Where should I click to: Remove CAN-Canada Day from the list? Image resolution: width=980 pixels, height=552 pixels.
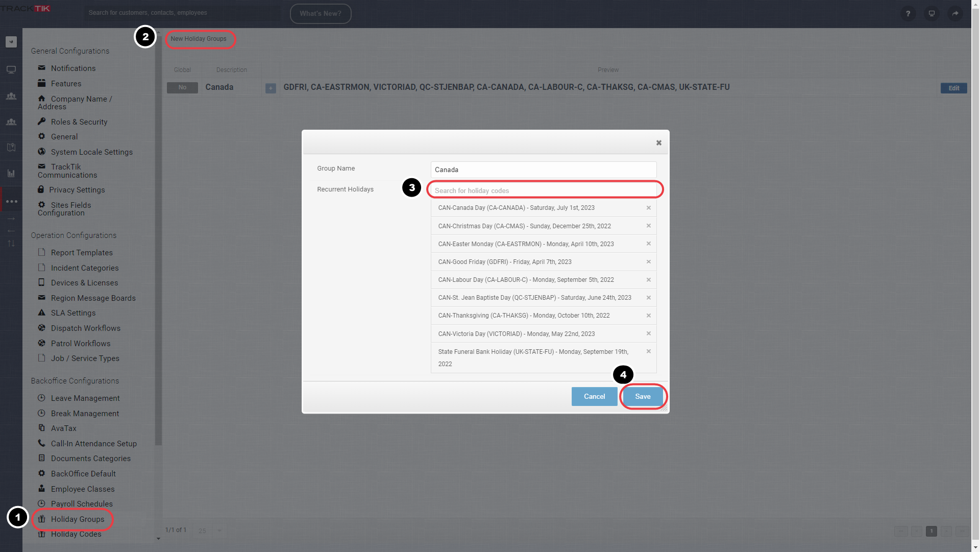pos(649,208)
